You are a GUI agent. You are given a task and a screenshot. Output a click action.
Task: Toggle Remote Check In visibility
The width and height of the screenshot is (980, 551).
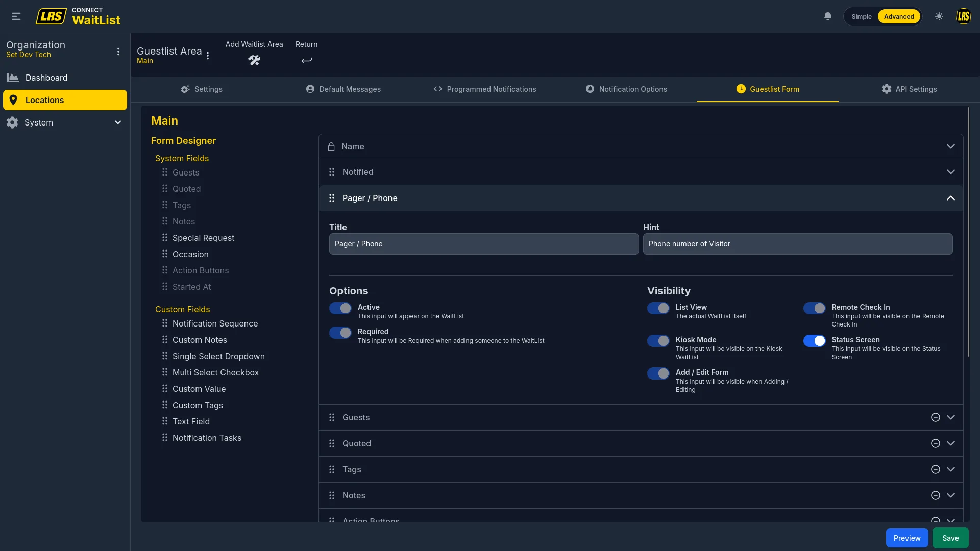point(814,308)
